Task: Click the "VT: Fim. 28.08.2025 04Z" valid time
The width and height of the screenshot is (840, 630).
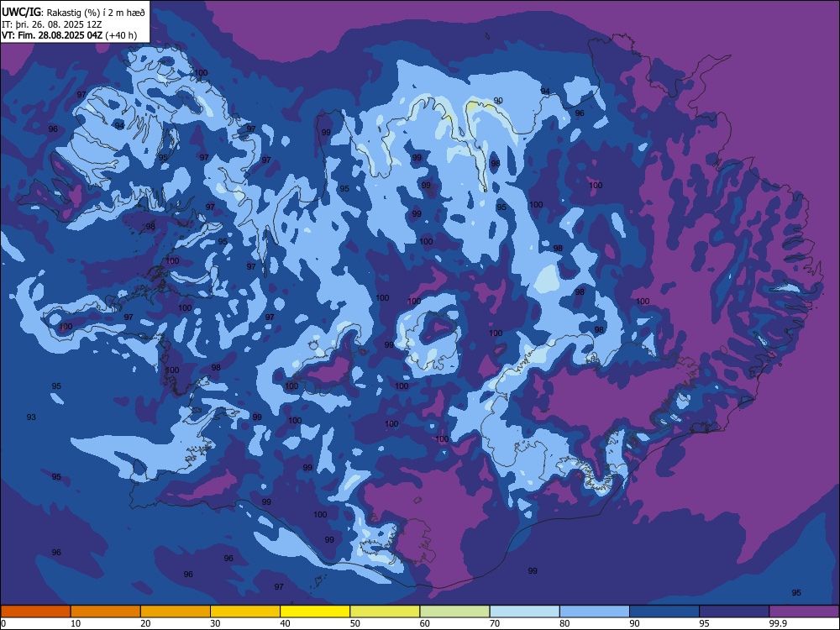Action: click(x=52, y=35)
